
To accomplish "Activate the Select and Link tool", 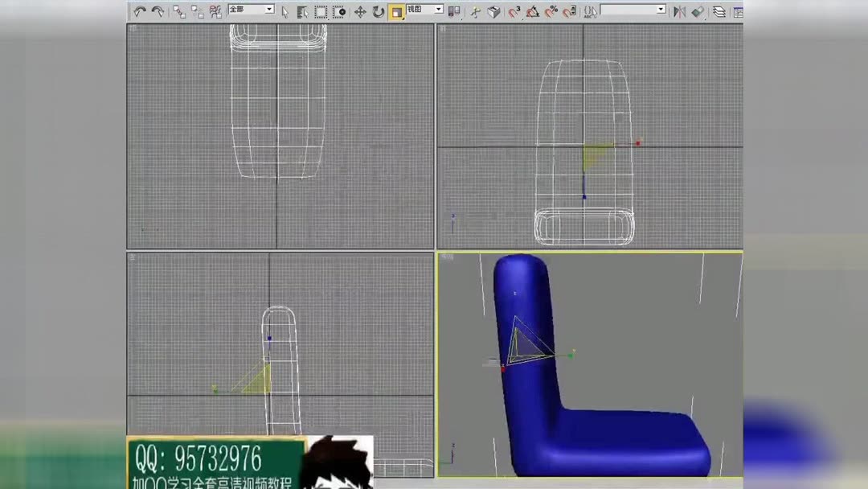I will pyautogui.click(x=178, y=10).
